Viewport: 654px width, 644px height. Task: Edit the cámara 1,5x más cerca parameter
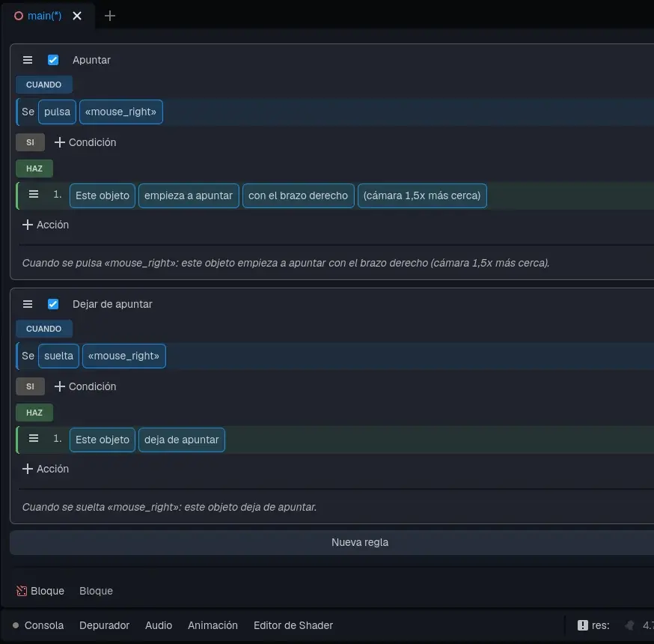pos(422,195)
